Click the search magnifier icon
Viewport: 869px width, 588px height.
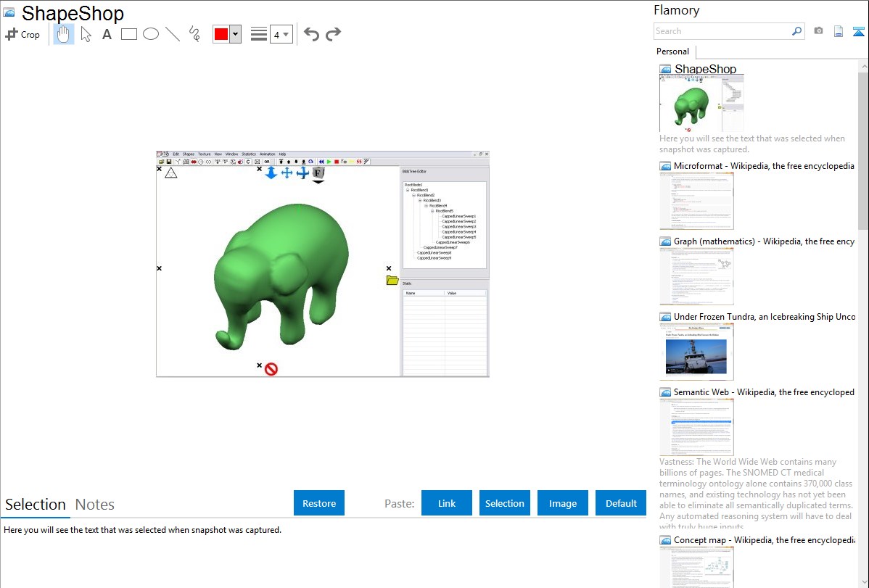[797, 31]
